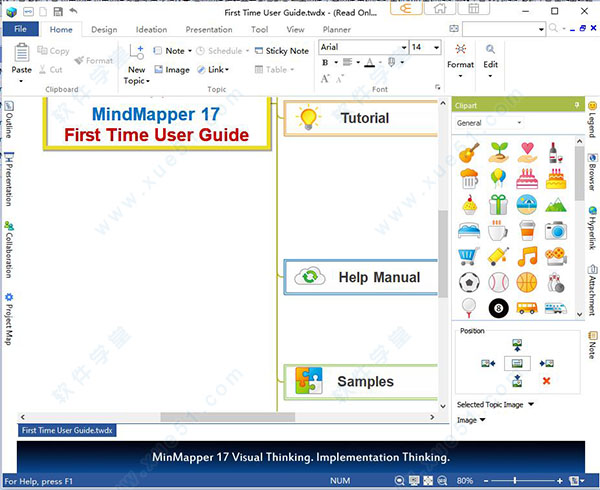This screenshot has height=490, width=600.
Task: Select the music note clipart
Action: click(527, 256)
